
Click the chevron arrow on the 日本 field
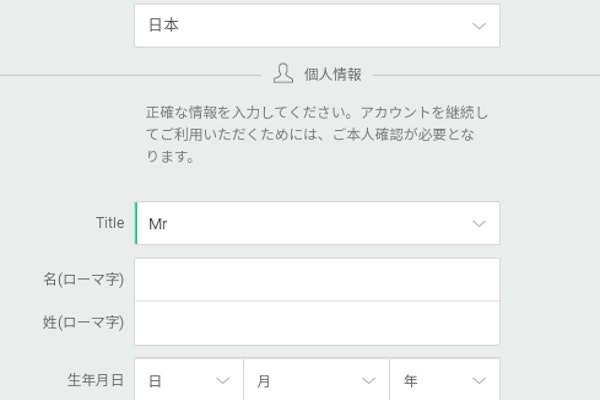tap(479, 26)
